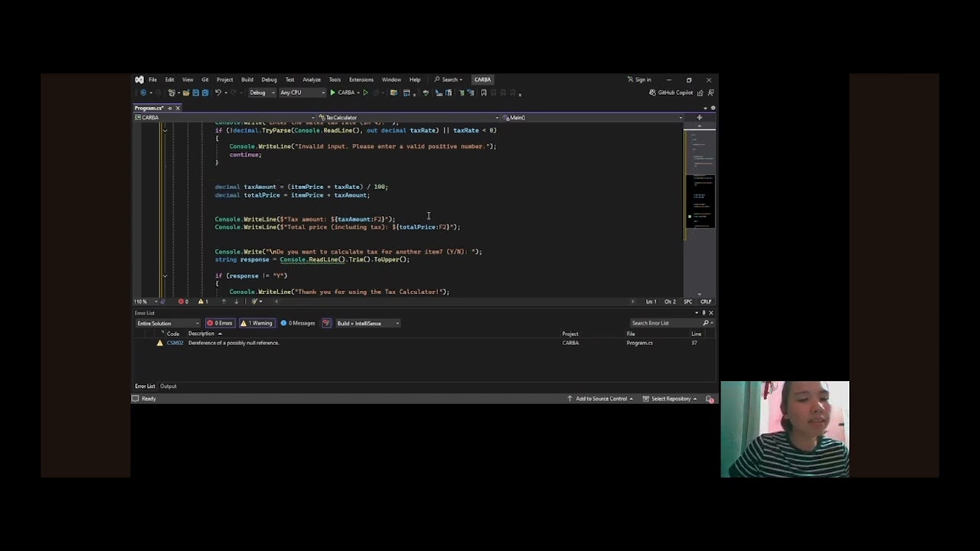Click the Save All toolbar icon
Image resolution: width=980 pixels, height=551 pixels.
(205, 93)
